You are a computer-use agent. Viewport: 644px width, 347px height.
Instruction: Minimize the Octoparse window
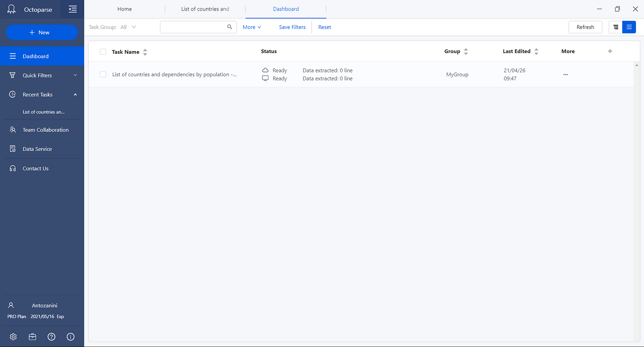pyautogui.click(x=600, y=9)
